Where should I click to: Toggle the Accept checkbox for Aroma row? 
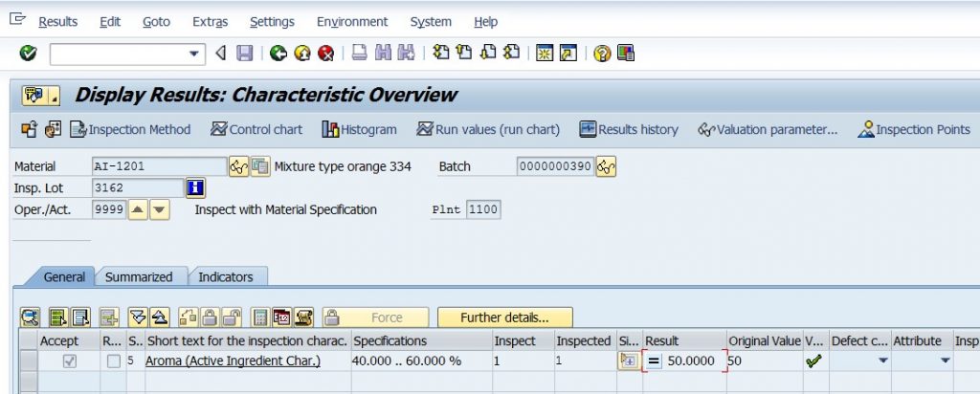click(69, 361)
